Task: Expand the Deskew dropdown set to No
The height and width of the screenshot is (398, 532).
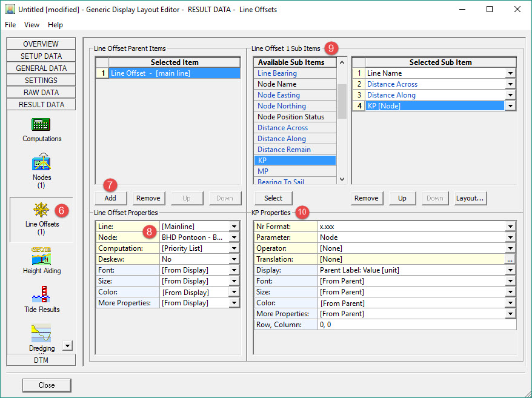Action: [x=234, y=259]
